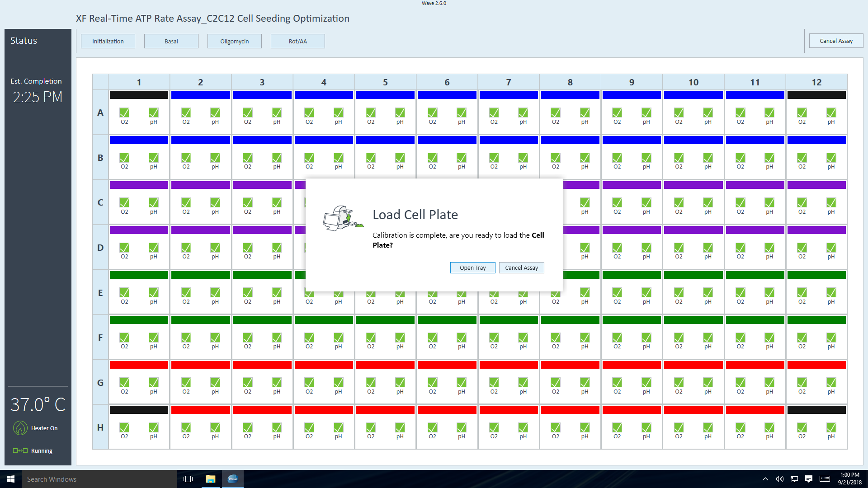
Task: Open File Explorer from the taskbar
Action: (211, 479)
